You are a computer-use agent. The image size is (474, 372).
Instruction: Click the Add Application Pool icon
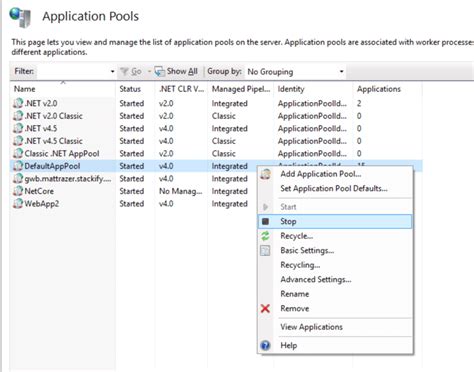pyautogui.click(x=266, y=174)
